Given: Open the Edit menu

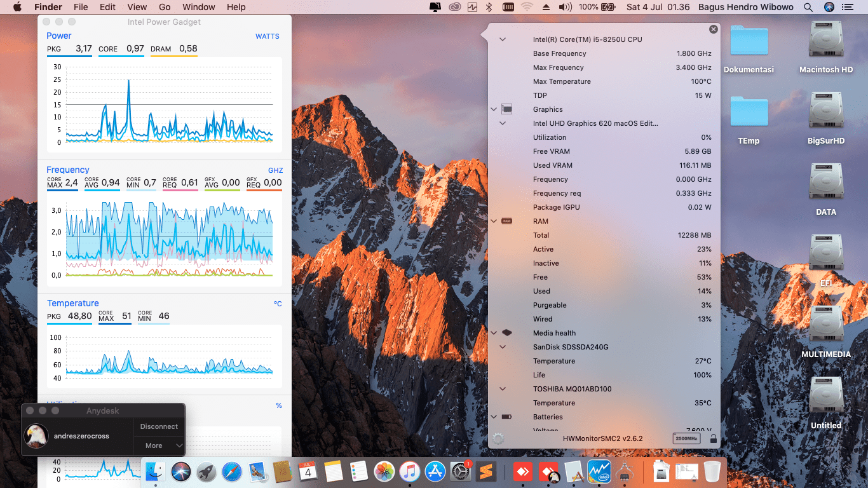Looking at the screenshot, I should tap(107, 7).
